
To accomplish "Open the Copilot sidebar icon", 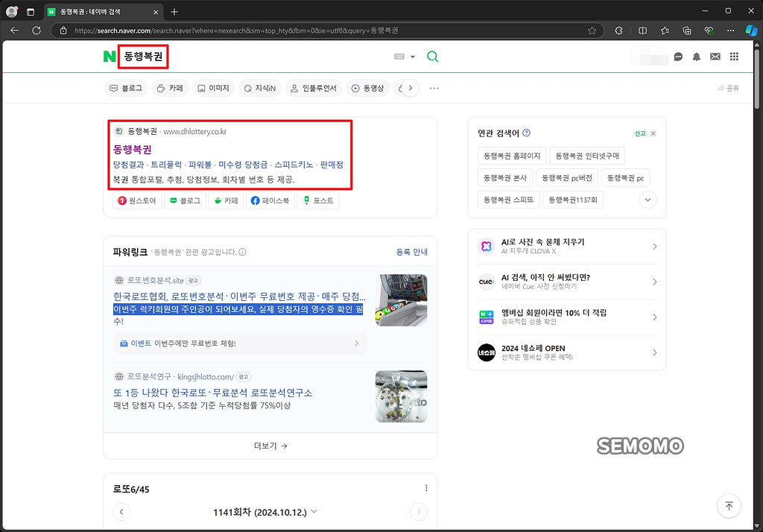I will [x=751, y=31].
